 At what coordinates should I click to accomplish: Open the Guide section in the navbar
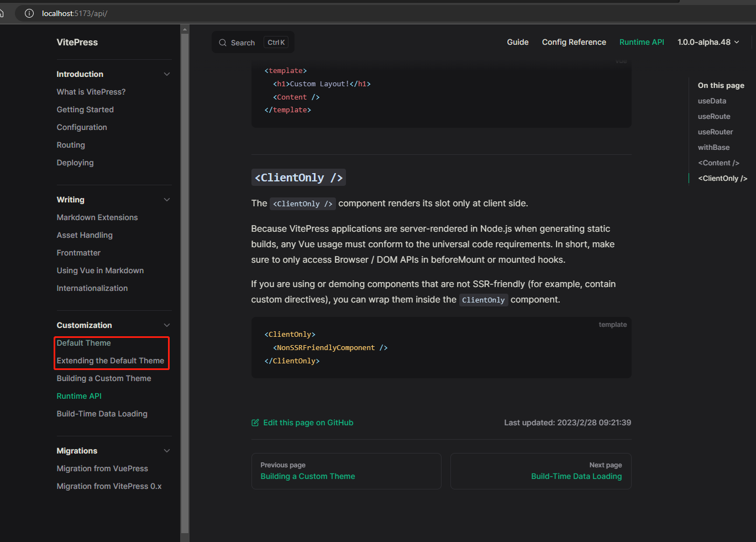click(517, 42)
